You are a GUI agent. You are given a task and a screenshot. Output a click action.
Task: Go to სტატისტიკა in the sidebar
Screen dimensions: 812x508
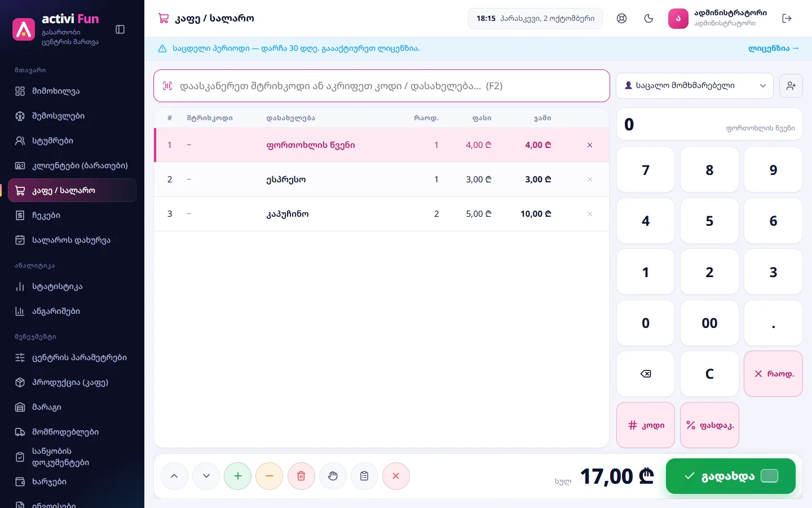coord(72,286)
